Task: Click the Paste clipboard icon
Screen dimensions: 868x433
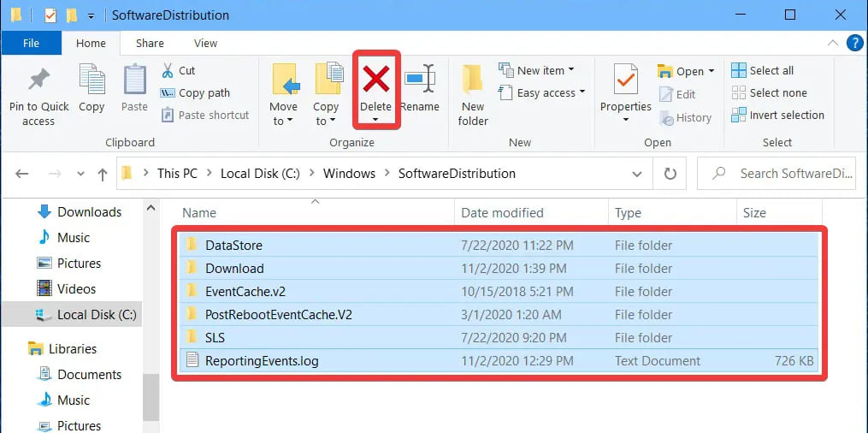Action: click(134, 80)
